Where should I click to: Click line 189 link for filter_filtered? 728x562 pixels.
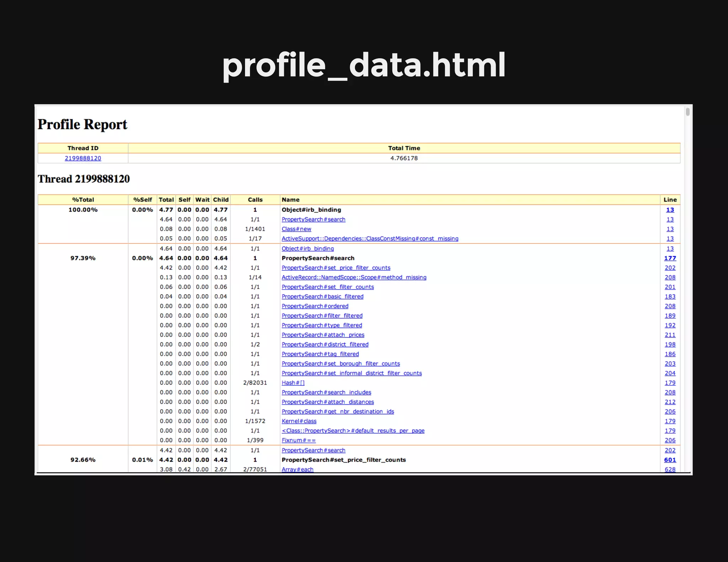tap(670, 316)
